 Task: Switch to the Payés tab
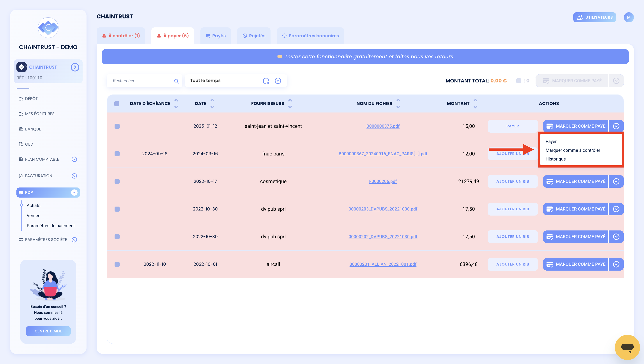click(216, 36)
